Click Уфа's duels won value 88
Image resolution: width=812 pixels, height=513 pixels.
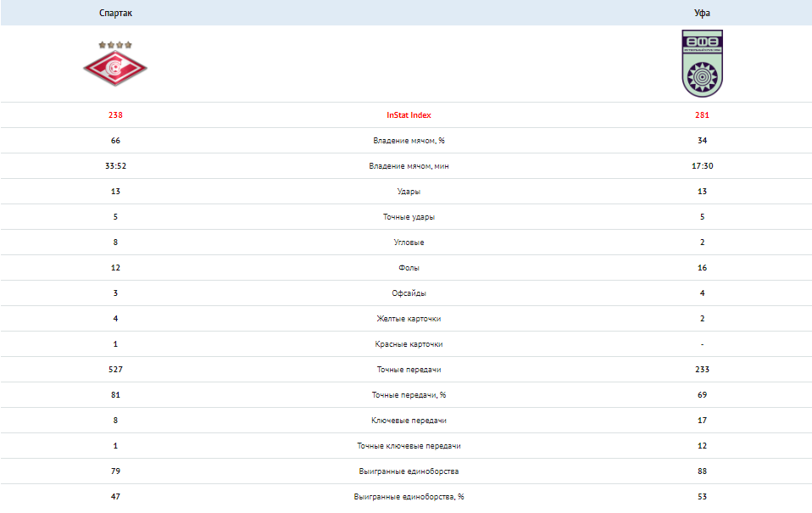coord(702,471)
